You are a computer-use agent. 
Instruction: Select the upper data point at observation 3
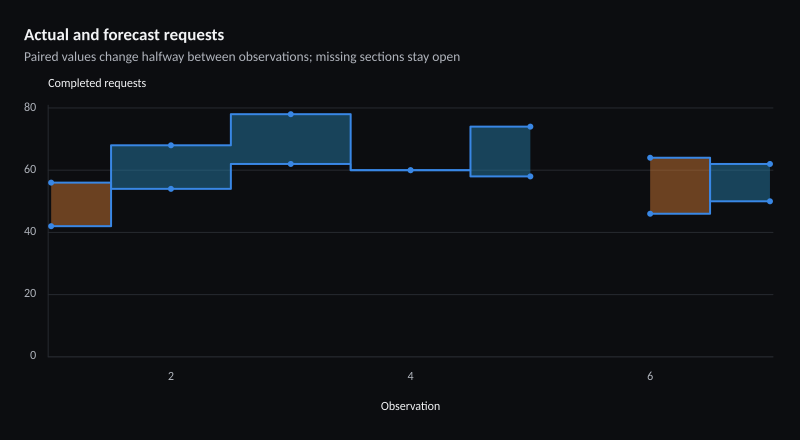[x=291, y=114]
